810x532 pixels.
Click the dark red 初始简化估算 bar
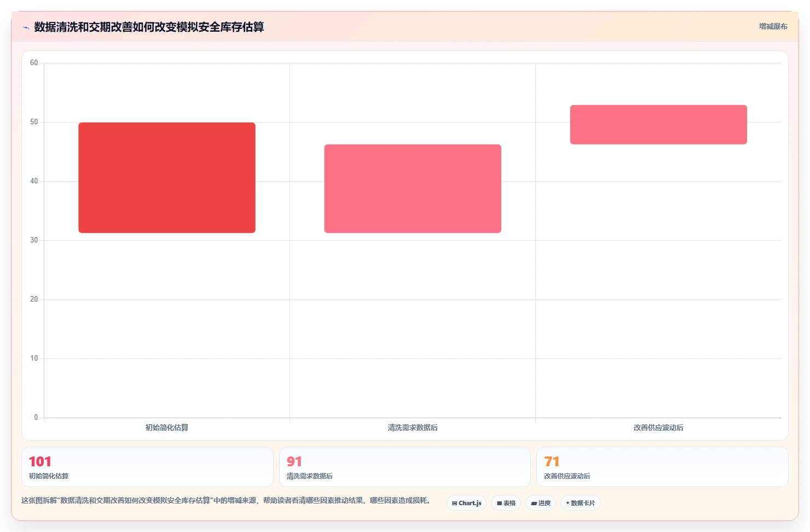167,178
